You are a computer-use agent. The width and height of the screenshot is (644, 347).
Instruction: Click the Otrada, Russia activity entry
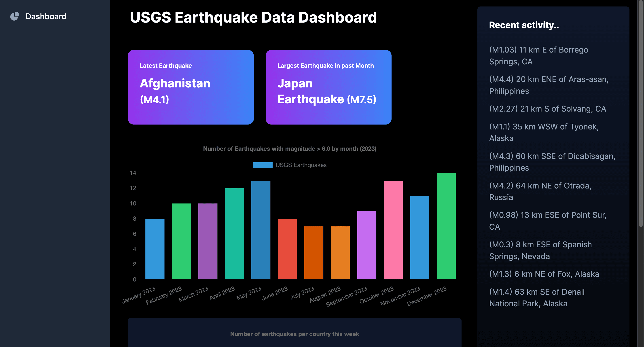540,191
